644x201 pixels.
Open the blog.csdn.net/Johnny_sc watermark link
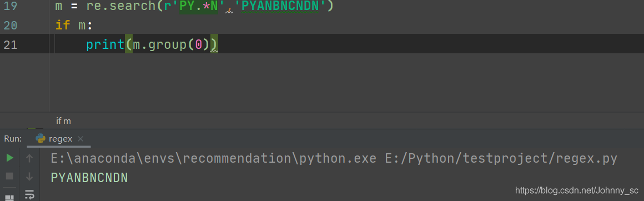[577, 190]
